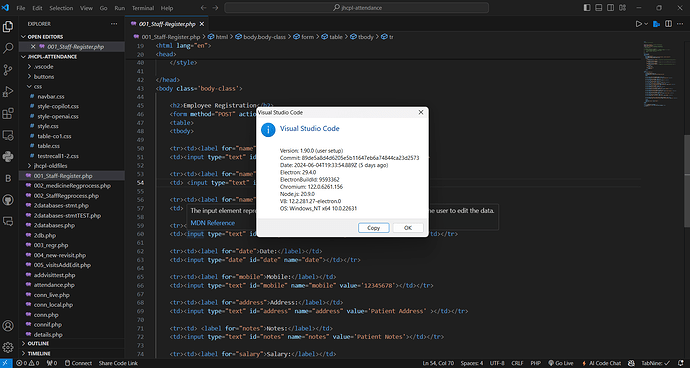Toggle the primary sidebar layout button
Screen dimensions: 690x368
[x=587, y=8]
